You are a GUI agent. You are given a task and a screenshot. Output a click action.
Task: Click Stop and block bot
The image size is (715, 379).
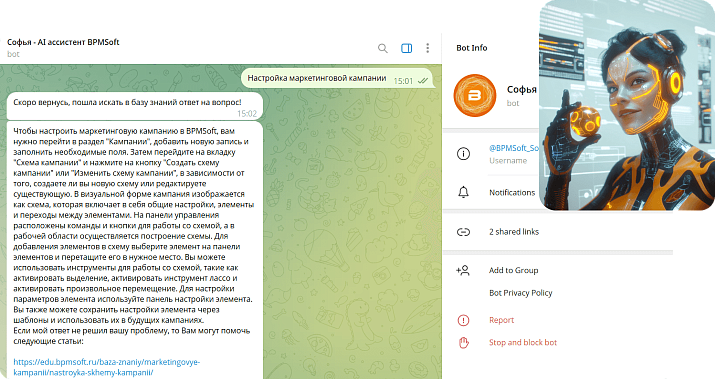pyautogui.click(x=523, y=343)
